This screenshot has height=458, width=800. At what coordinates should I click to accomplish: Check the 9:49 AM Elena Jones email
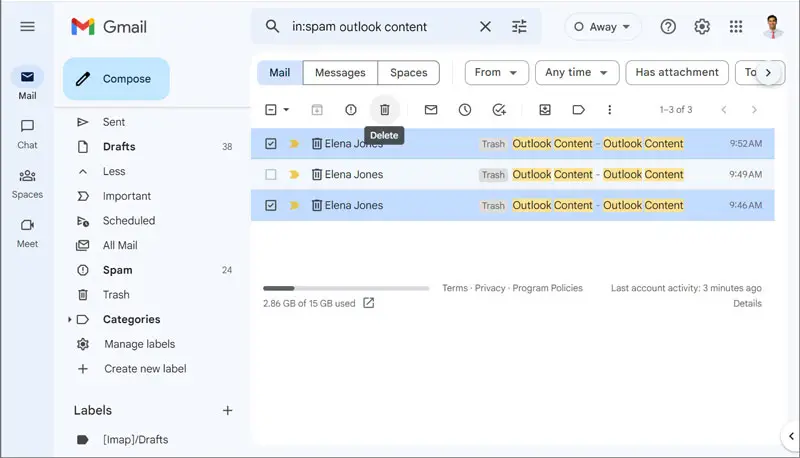pos(271,175)
